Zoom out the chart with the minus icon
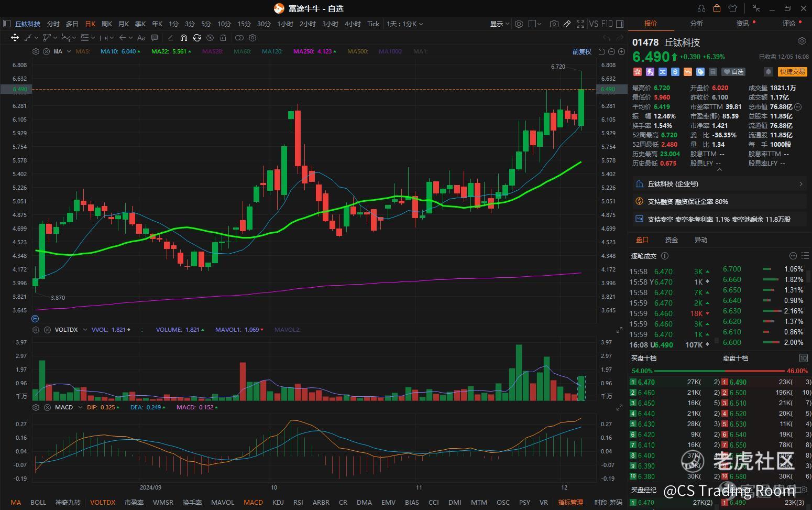Viewport: 812px width, 510px height. point(611,51)
